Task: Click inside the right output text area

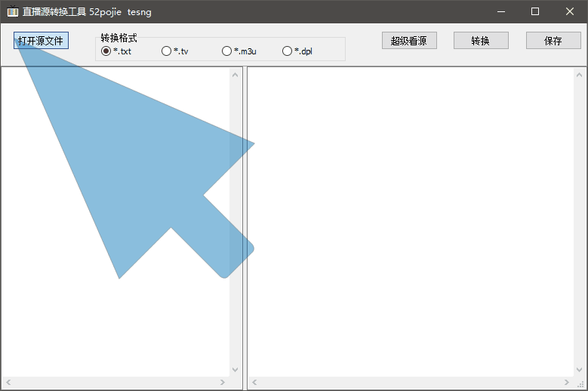Action: pos(411,223)
